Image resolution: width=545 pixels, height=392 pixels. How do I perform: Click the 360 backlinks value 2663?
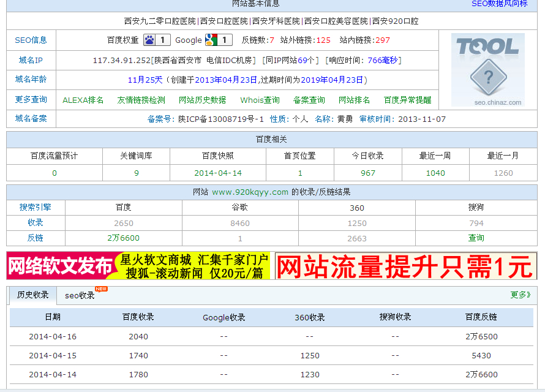click(357, 238)
